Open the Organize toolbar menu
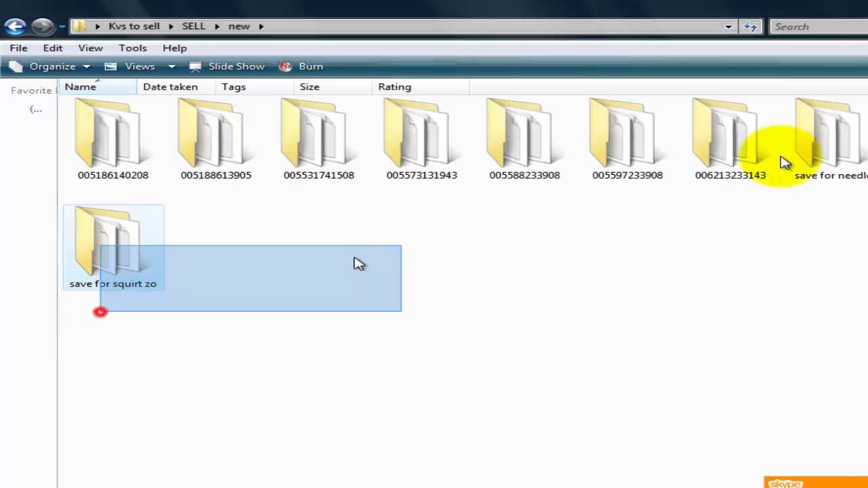This screenshot has height=488, width=868. 50,66
